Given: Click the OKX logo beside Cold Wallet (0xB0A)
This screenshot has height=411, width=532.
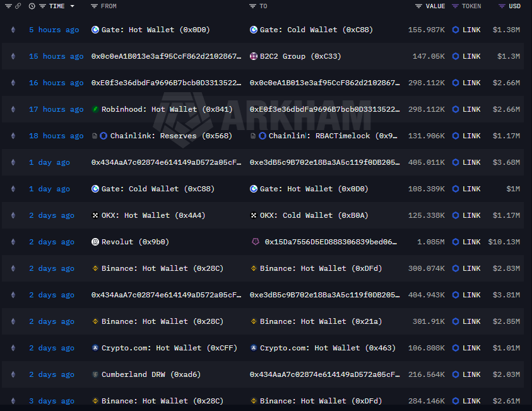Looking at the screenshot, I should click(254, 215).
